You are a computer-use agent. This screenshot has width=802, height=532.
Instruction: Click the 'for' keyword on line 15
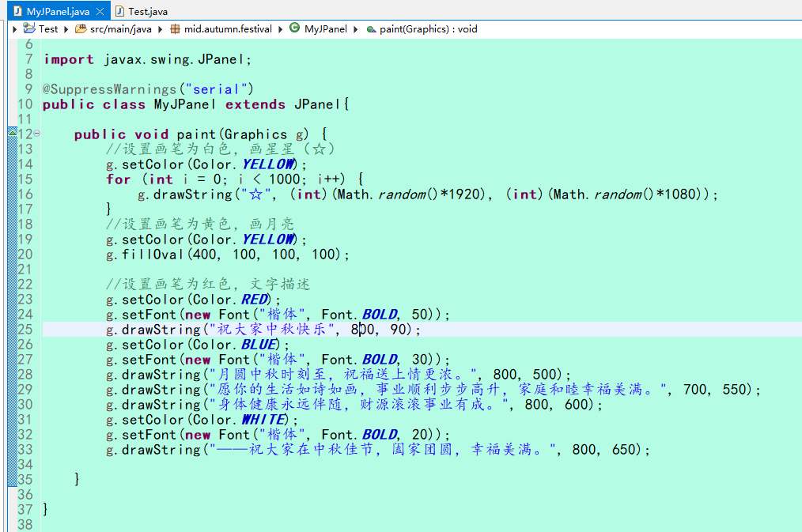pos(119,179)
